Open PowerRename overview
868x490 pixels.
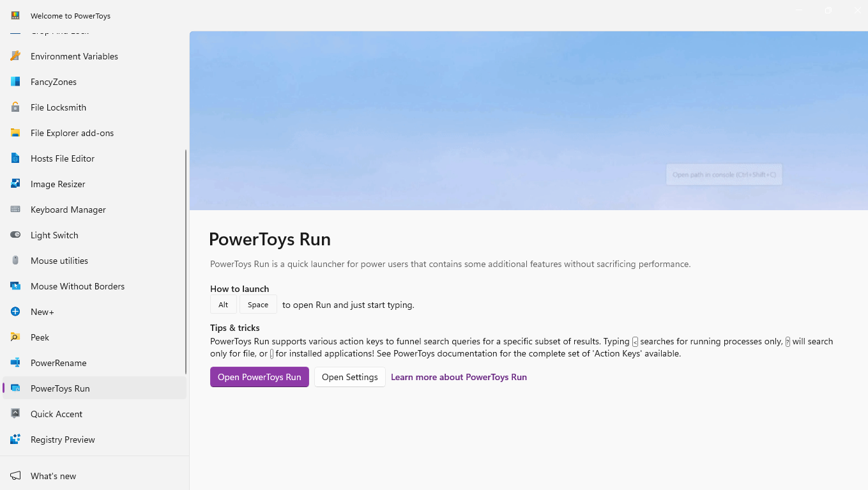click(x=95, y=363)
